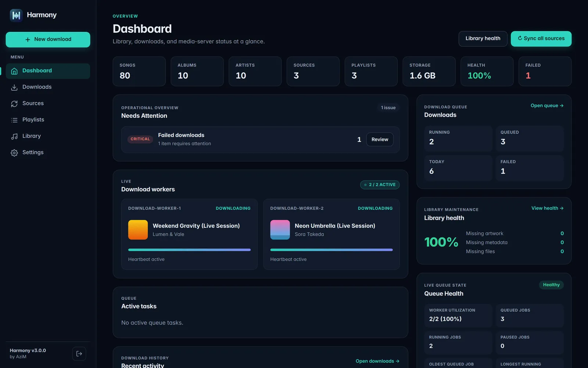Screen dimensions: 588x368
Task: Review the failed downloads item
Action: click(380, 139)
